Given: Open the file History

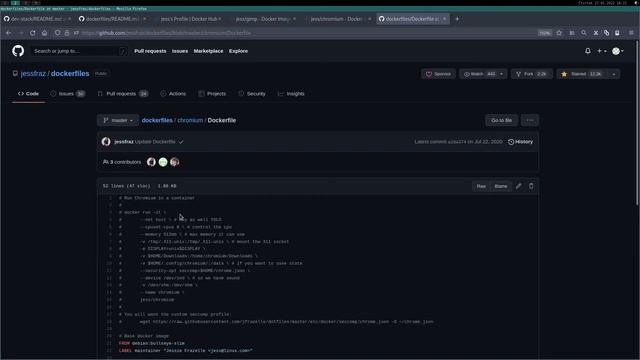Looking at the screenshot, I should [x=520, y=142].
